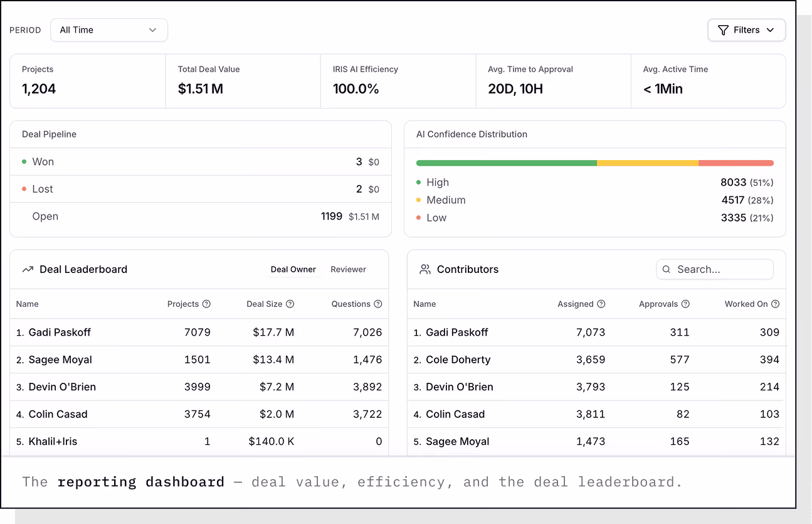The height and width of the screenshot is (524, 812).
Task: Click the red segment of confidence bar
Action: tap(736, 163)
